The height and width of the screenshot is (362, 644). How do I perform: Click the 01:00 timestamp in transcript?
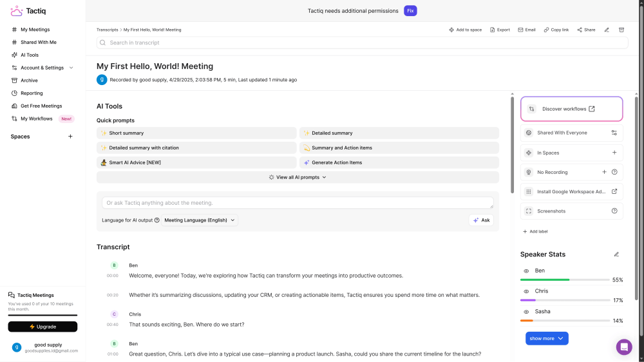click(113, 354)
